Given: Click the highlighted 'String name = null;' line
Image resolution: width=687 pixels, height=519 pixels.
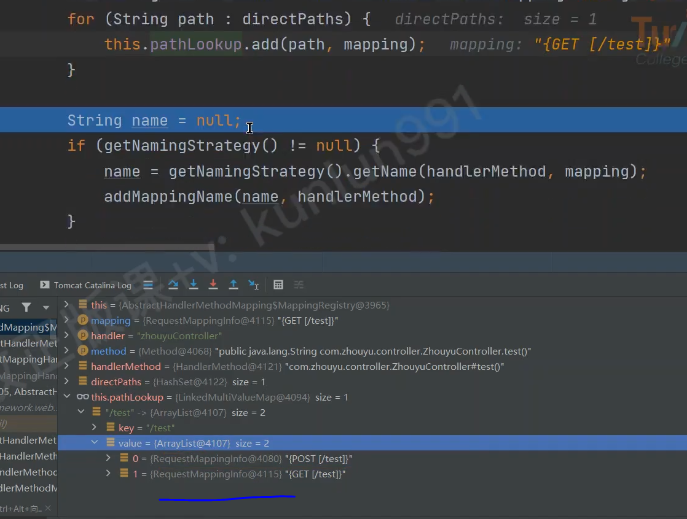Looking at the screenshot, I should 344,120.
